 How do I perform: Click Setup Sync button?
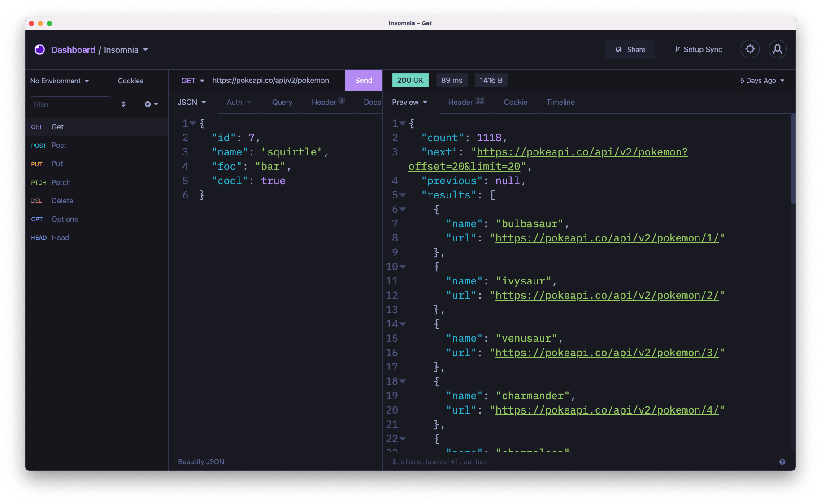click(698, 49)
